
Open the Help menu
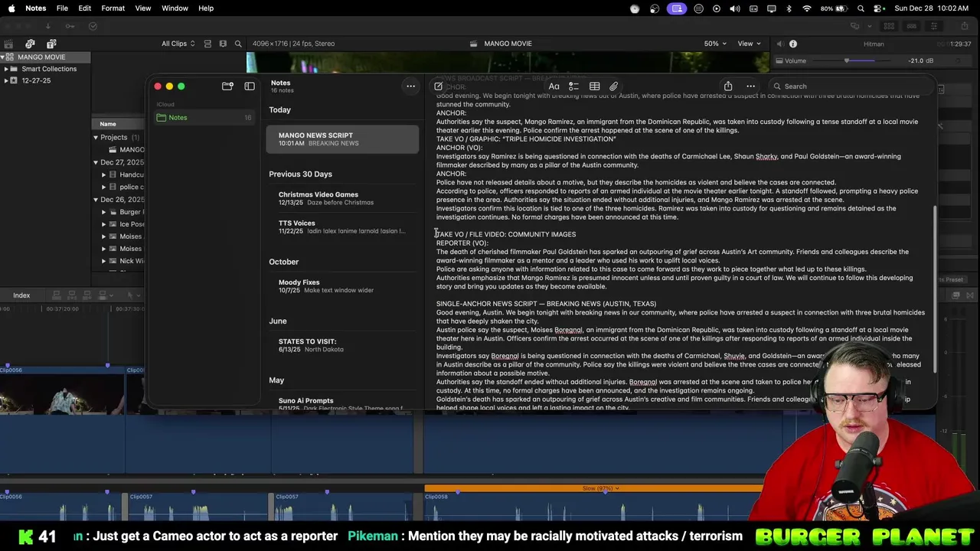[206, 8]
